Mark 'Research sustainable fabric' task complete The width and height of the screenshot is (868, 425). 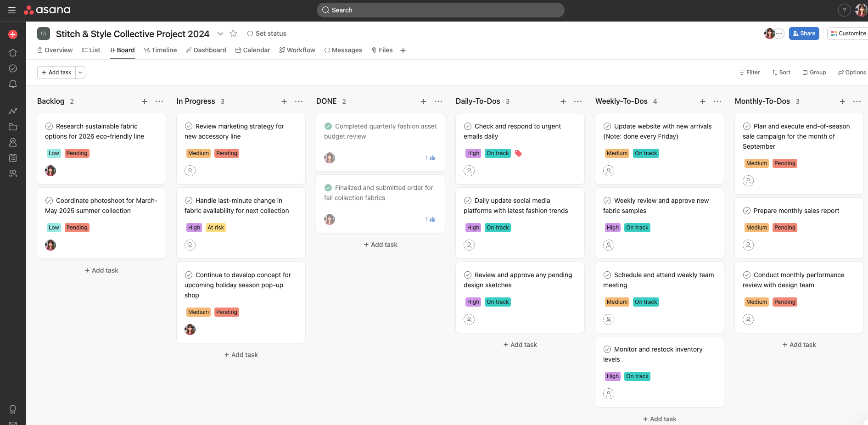pos(49,126)
